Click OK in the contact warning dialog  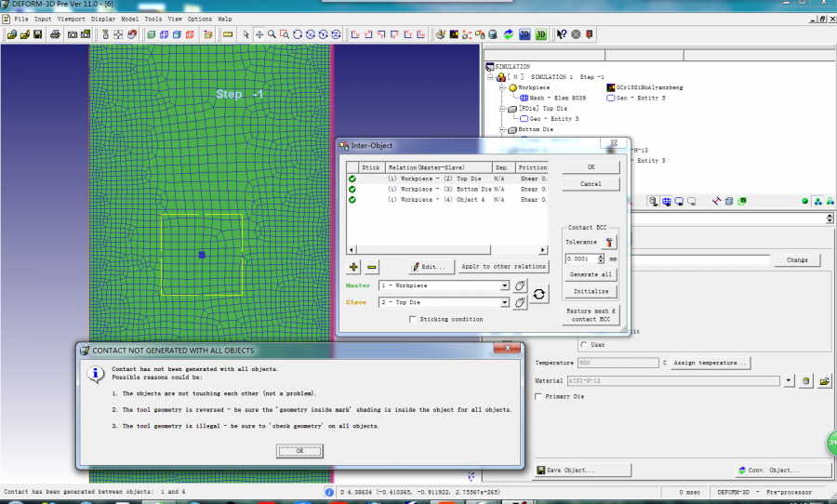pyautogui.click(x=299, y=450)
